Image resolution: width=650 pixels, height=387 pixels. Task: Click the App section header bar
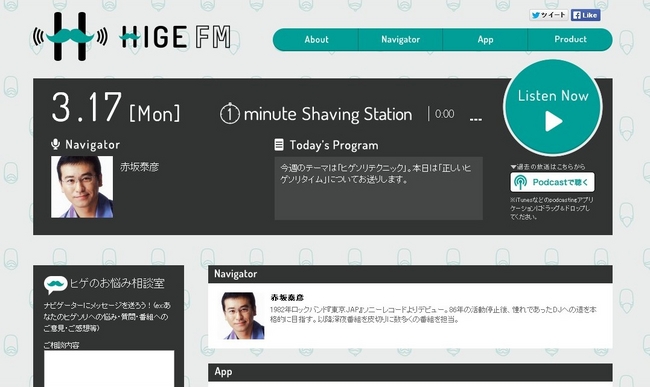pos(410,372)
